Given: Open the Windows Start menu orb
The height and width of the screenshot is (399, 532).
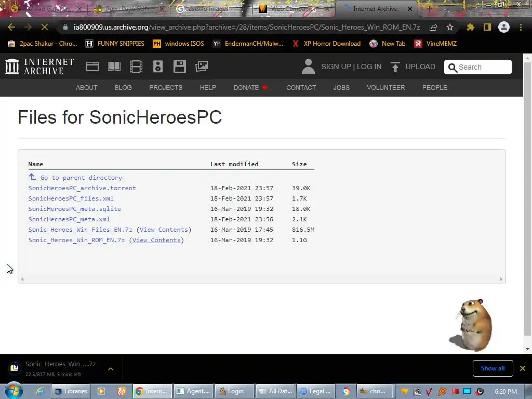Looking at the screenshot, I should coord(14,391).
